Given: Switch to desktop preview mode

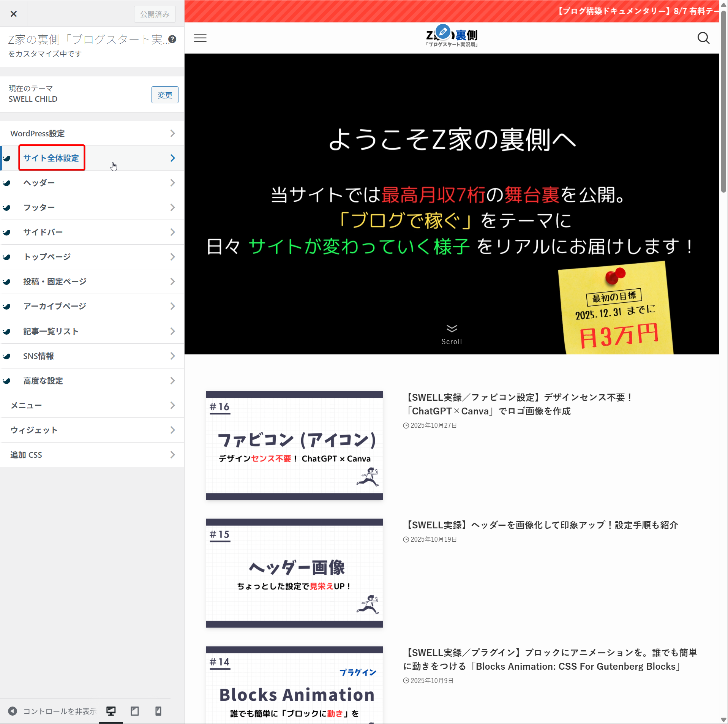Looking at the screenshot, I should 111,711.
